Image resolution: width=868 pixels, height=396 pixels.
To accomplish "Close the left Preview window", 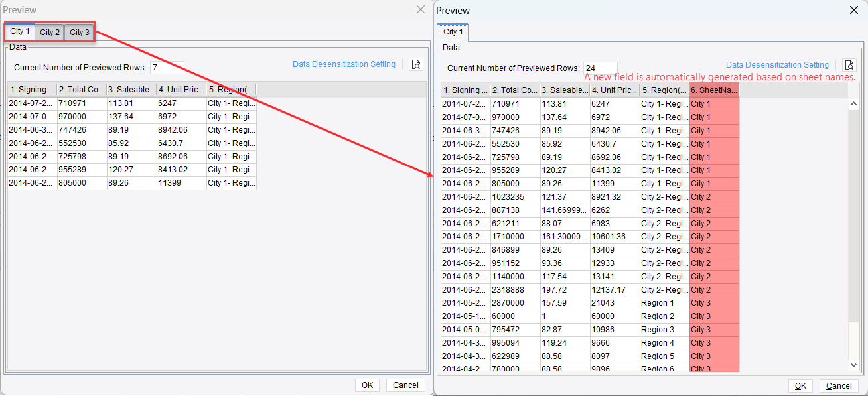I will point(420,10).
